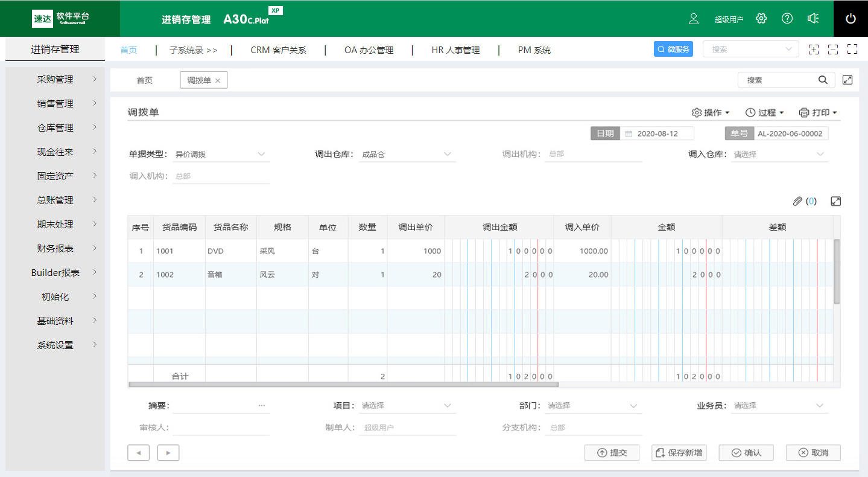The image size is (868, 477).
Task: Select the 音箱 product name cell
Action: click(x=231, y=275)
